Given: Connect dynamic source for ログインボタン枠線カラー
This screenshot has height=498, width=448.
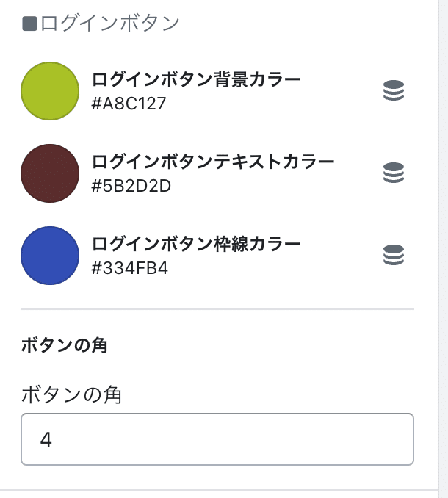Looking at the screenshot, I should pos(394,255).
